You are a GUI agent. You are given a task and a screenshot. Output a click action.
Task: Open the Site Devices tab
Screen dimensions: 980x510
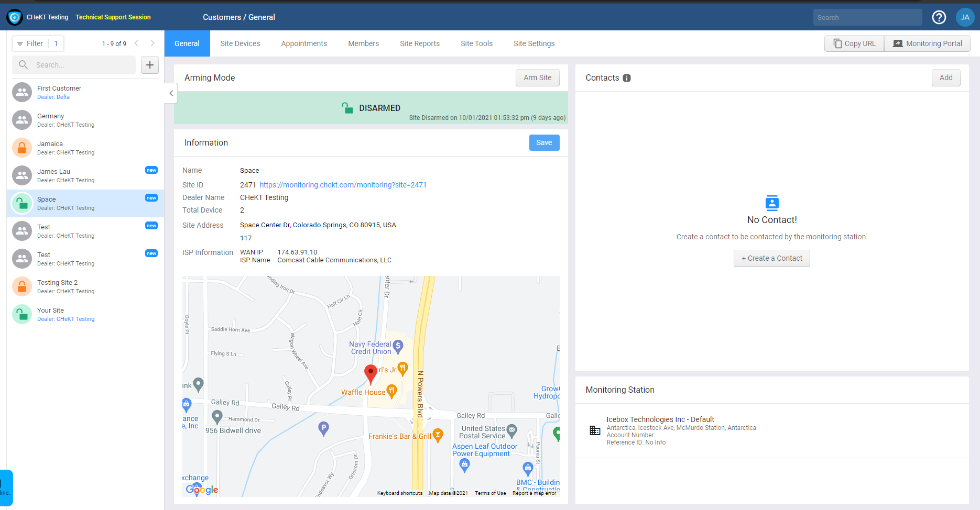coord(240,43)
